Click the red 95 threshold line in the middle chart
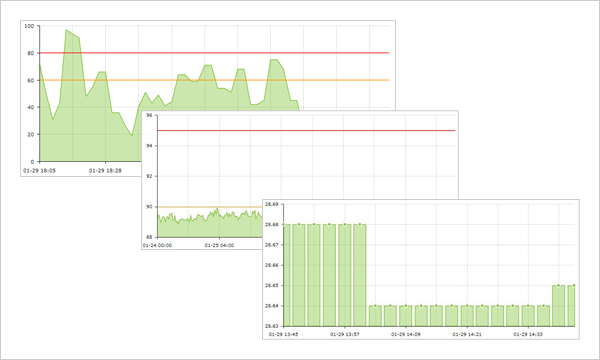The width and height of the screenshot is (600, 360). tap(306, 130)
